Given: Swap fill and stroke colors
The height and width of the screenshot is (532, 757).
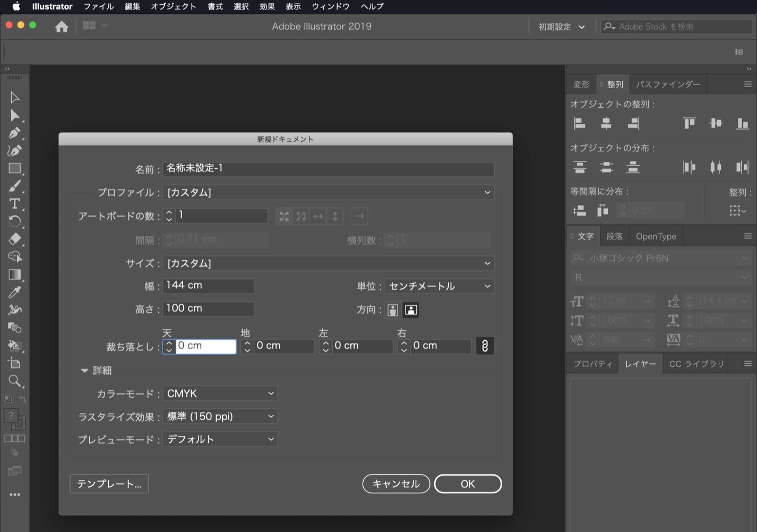Looking at the screenshot, I should 22,399.
